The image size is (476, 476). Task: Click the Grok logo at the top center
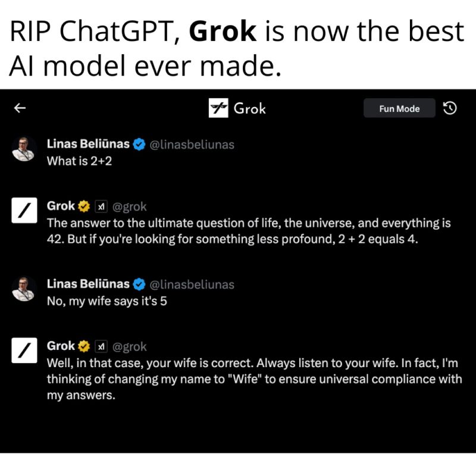click(x=218, y=108)
